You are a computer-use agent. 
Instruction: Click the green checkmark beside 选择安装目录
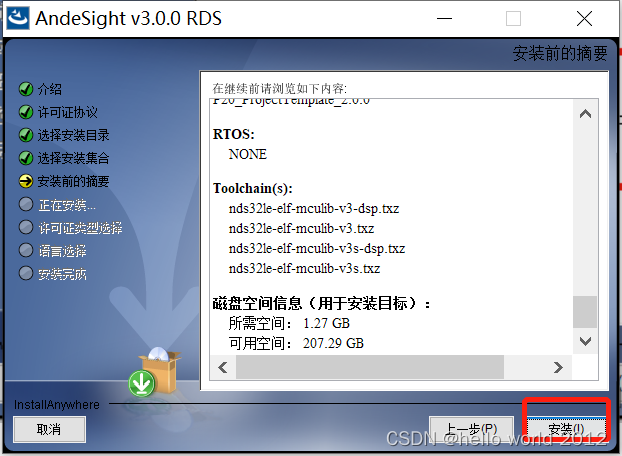click(26, 135)
